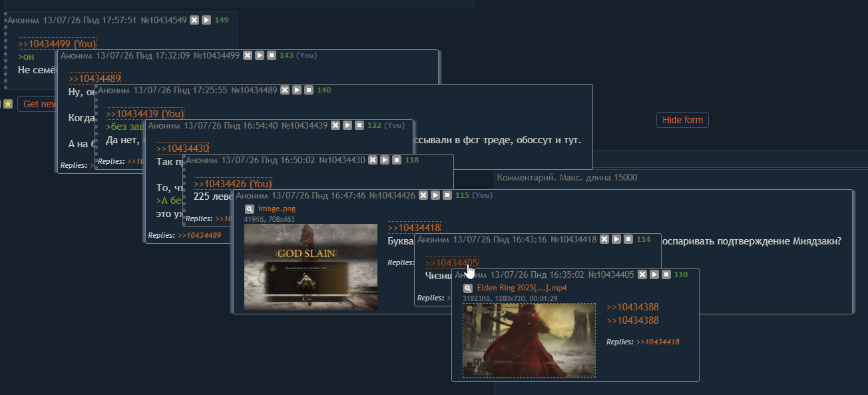
Task: Hide post №10434499 using the X icon
Action: click(248, 55)
